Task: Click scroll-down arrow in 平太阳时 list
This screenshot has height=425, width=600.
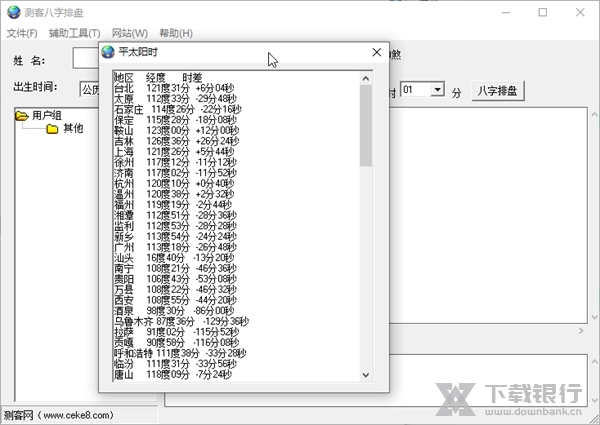Action: tap(366, 375)
